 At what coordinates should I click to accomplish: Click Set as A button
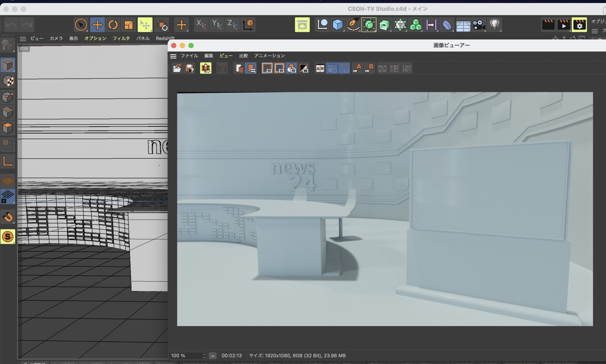(357, 68)
